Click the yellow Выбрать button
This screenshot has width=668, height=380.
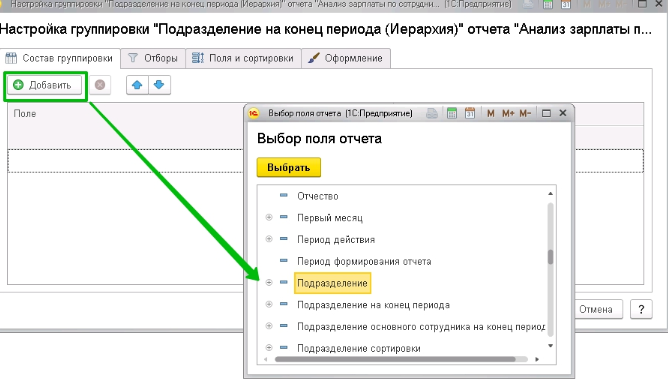[x=288, y=167]
